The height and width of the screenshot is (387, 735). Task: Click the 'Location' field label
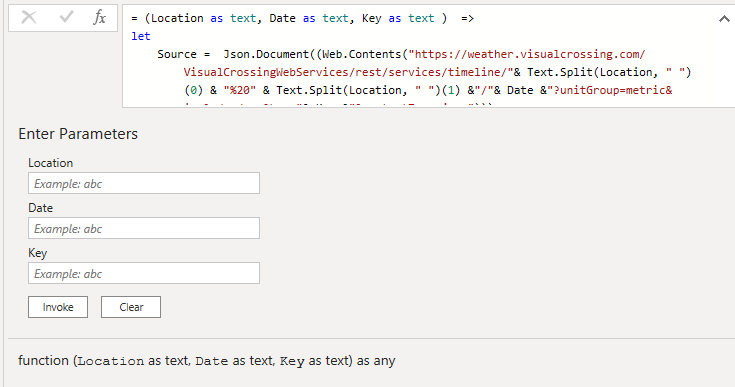pos(51,163)
